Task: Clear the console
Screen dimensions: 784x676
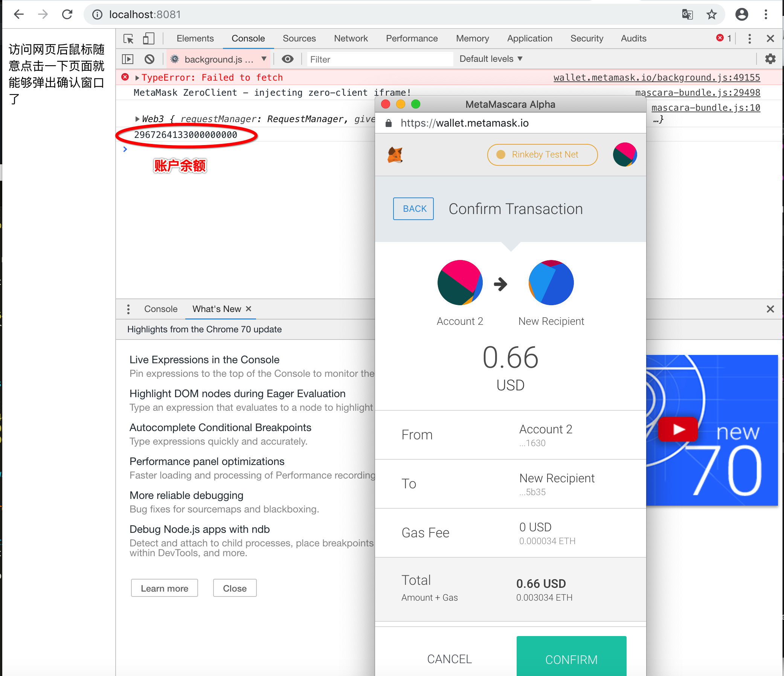Action: 149,59
